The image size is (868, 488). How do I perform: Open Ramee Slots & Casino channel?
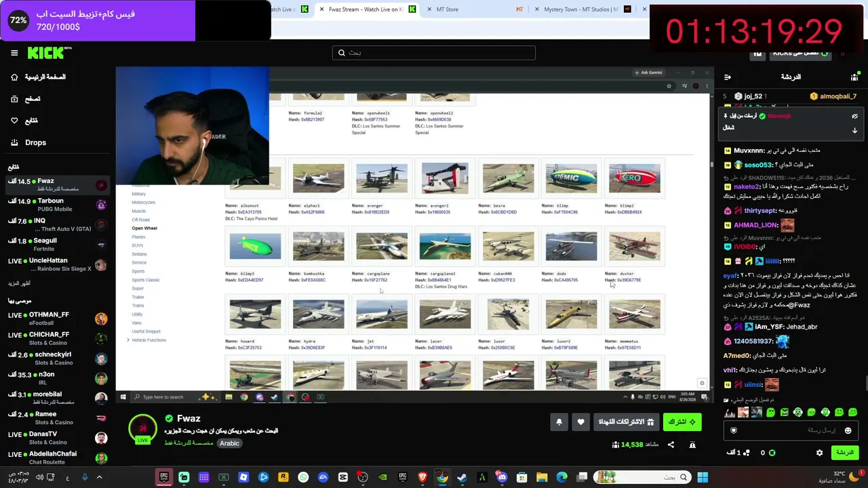[58, 418]
